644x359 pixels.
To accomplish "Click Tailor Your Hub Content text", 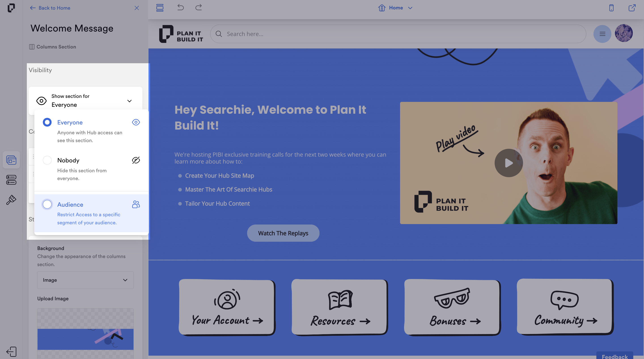I will point(217,203).
